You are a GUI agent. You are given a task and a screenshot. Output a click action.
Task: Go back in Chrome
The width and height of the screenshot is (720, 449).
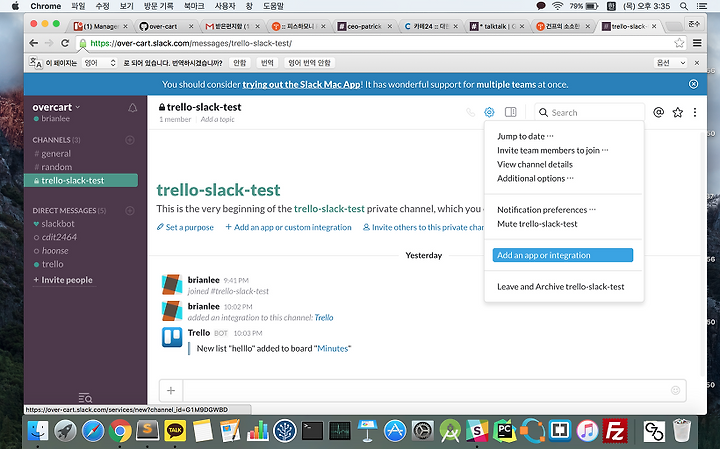tap(34, 43)
